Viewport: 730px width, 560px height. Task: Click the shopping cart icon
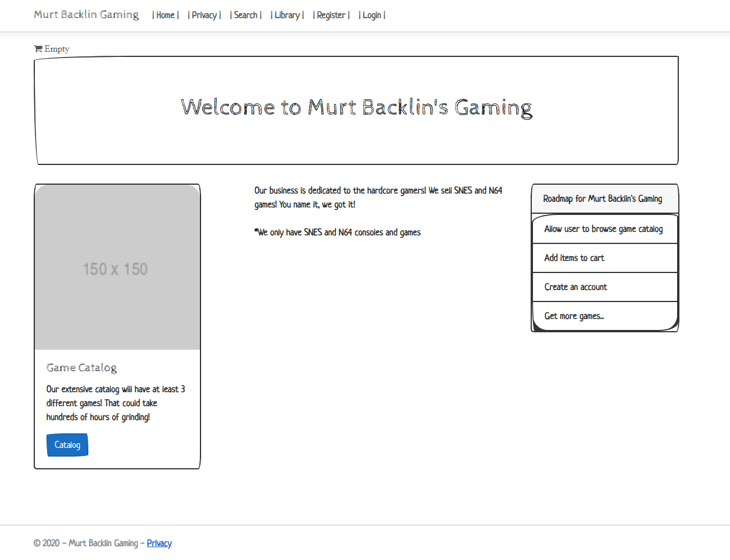38,49
